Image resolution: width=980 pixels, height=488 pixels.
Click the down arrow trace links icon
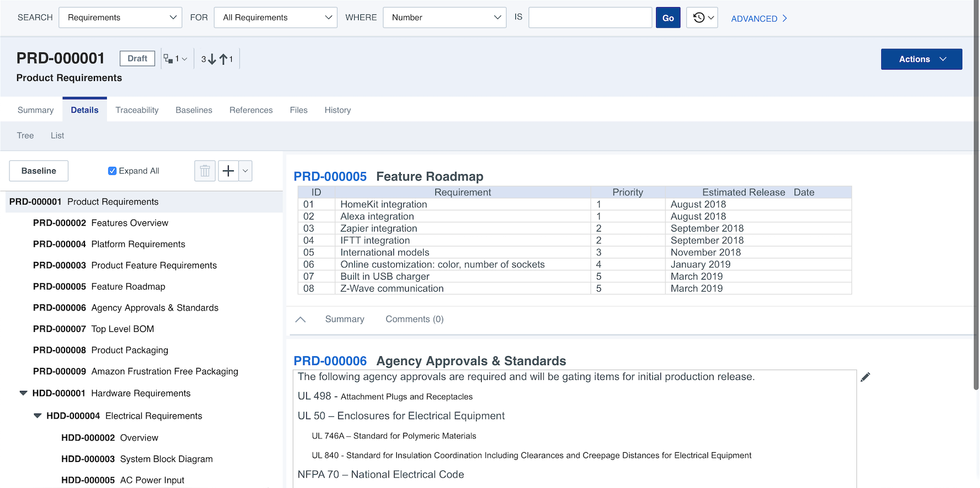[x=212, y=59]
